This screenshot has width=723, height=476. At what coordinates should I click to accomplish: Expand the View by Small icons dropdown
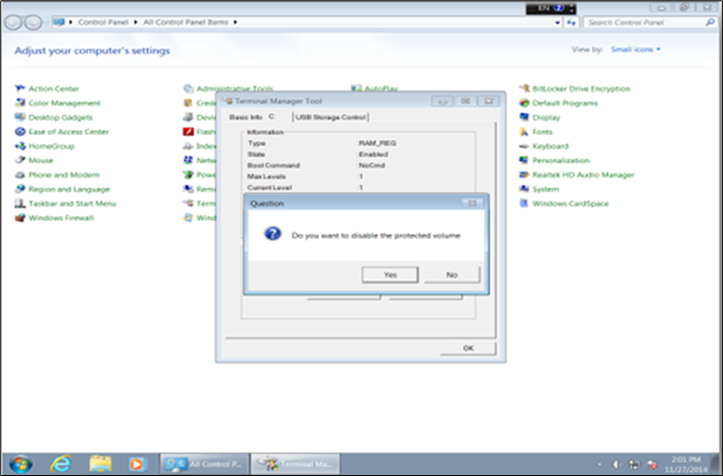click(635, 49)
